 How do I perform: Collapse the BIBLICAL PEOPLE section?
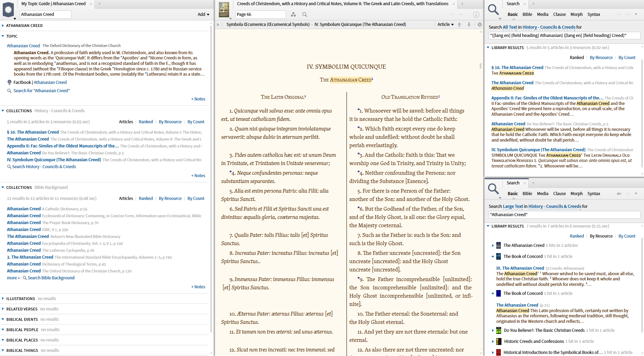click(3, 330)
